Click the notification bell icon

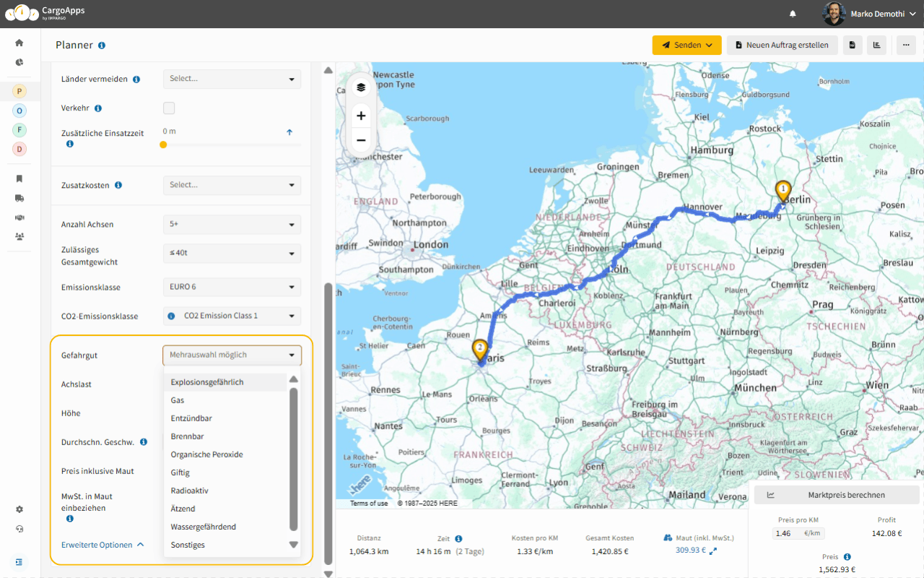click(792, 14)
